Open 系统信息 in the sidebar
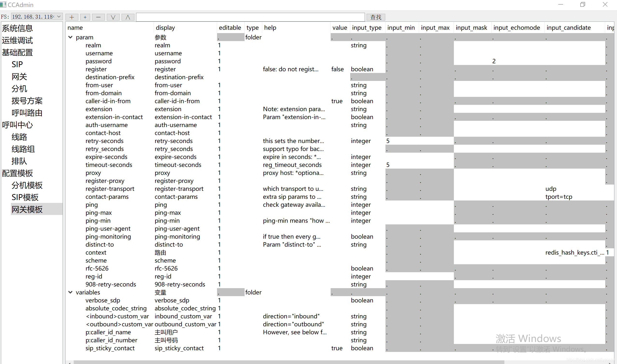 coord(17,28)
